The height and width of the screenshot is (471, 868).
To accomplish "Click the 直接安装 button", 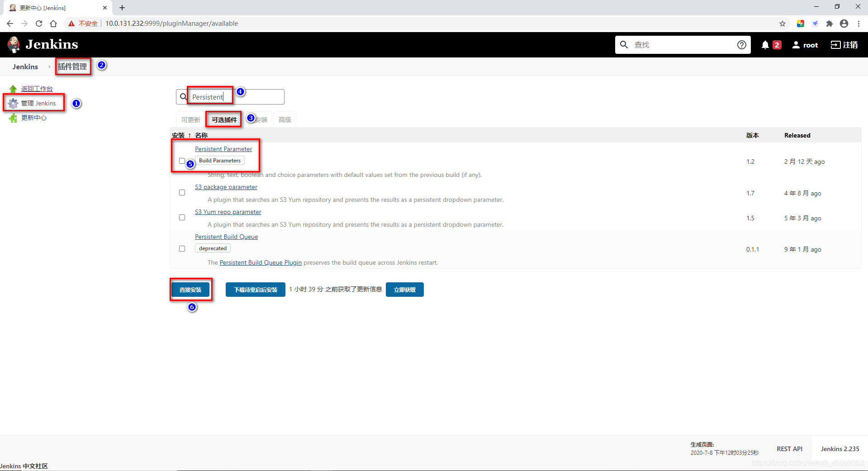I will (x=190, y=290).
